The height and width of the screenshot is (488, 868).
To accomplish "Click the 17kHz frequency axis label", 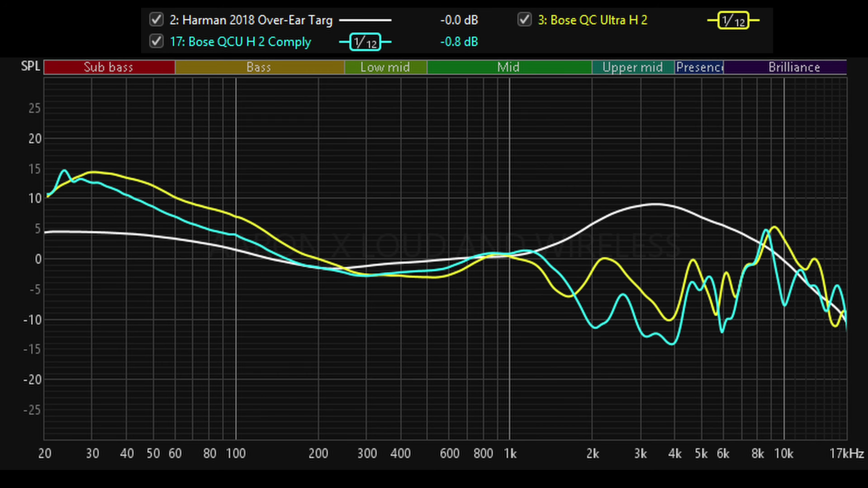I will (846, 454).
